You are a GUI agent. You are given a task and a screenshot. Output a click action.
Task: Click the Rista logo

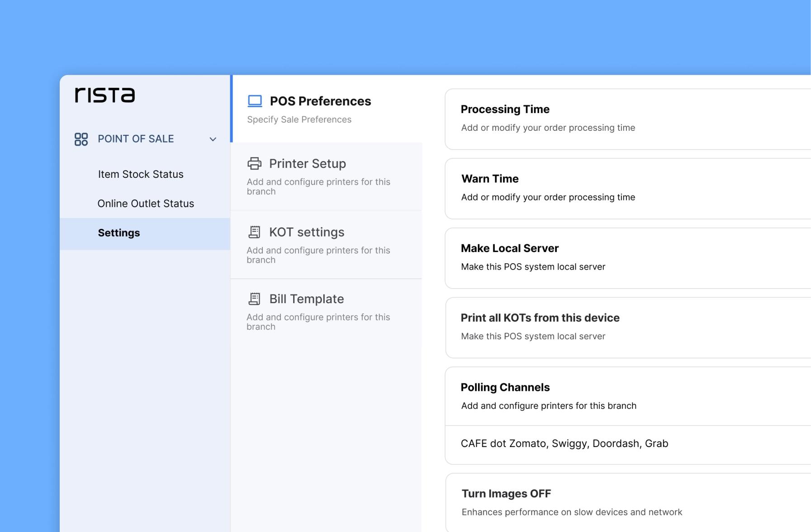[105, 95]
